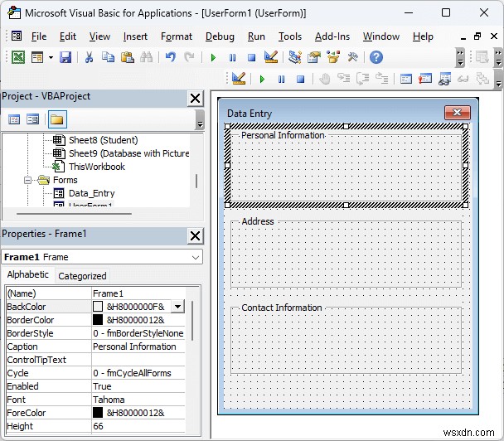Switch to the Alphabetic properties tab

tap(28, 275)
